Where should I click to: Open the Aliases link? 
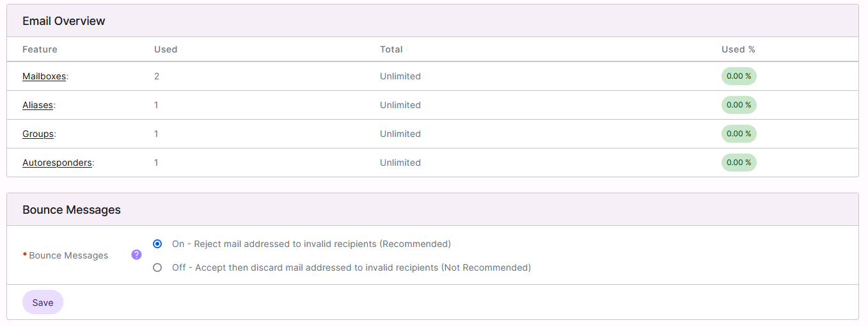pos(38,105)
